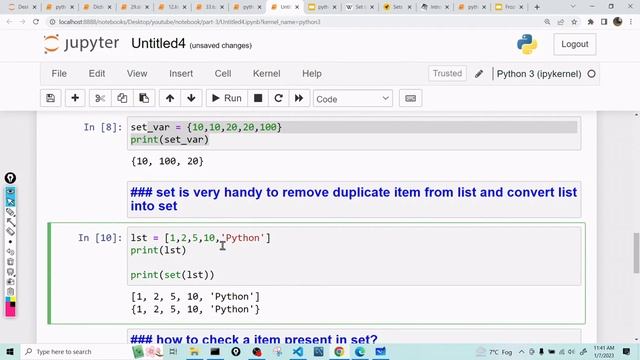
Task: Open the browser extensions puzzle icon
Action: click(x=590, y=22)
